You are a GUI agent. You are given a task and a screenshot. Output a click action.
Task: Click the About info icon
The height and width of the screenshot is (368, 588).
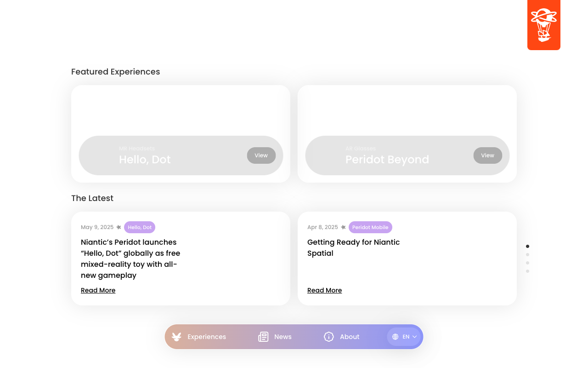tap(329, 337)
